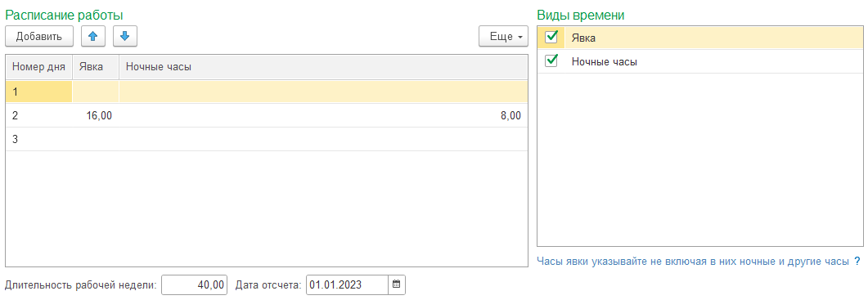Select the row for day 1
This screenshot has width=868, height=300.
pos(266,92)
